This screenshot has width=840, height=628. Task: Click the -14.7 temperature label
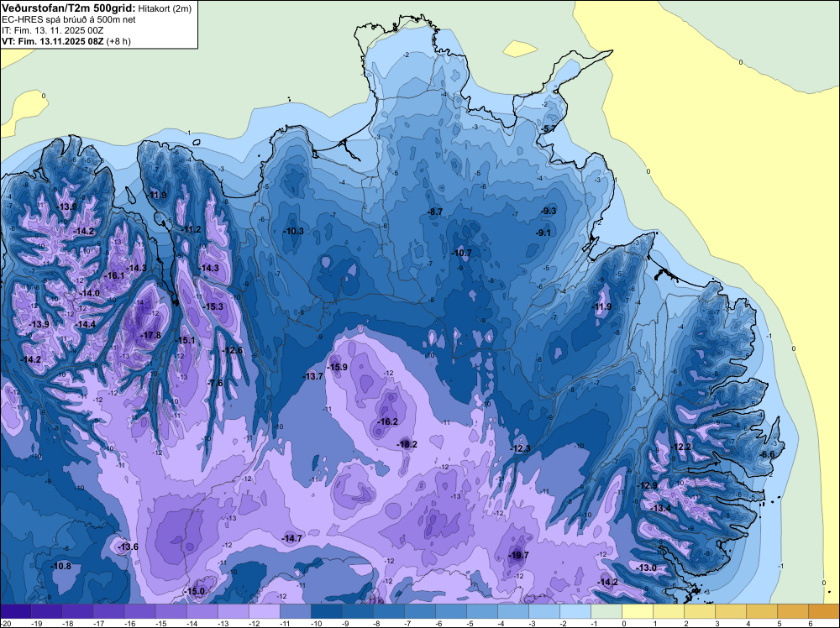click(x=292, y=538)
